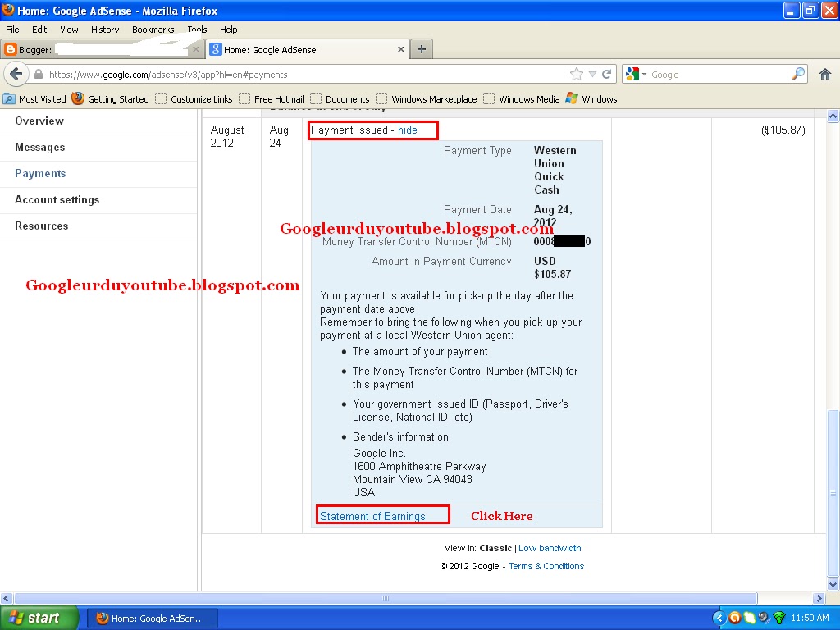The image size is (840, 630).
Task: Open the View menu
Action: 69,30
